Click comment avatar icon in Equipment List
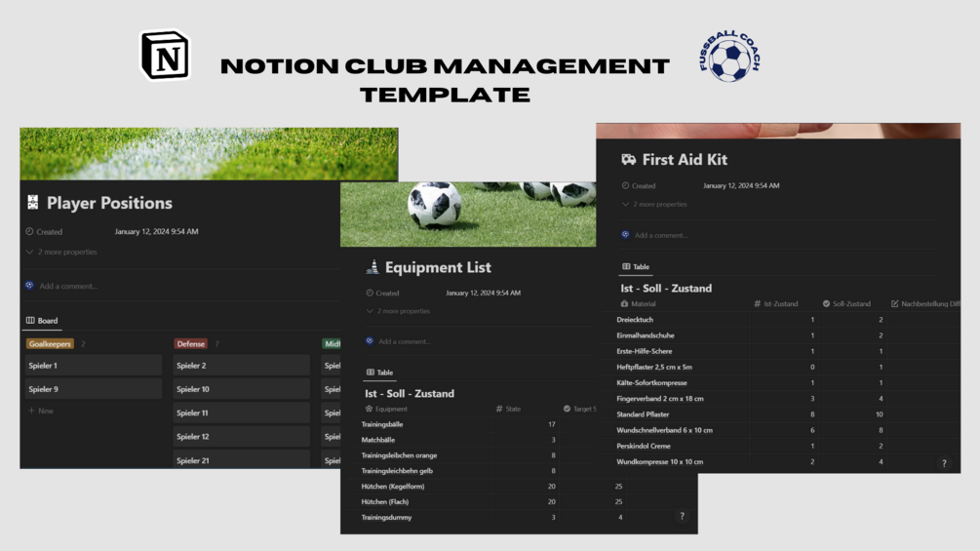 click(x=370, y=340)
